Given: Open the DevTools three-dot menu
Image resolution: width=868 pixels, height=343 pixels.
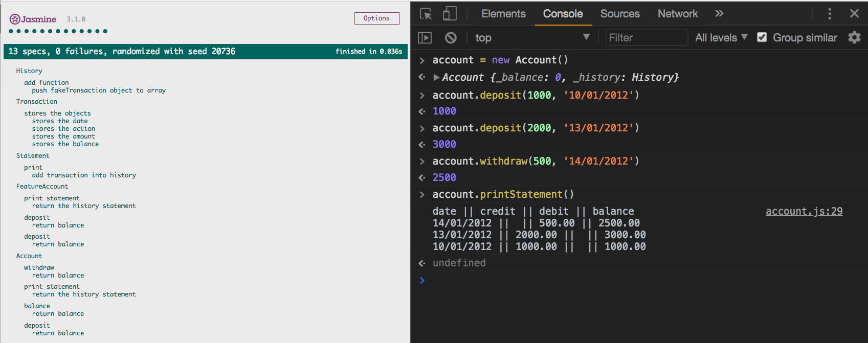Looking at the screenshot, I should pos(830,14).
